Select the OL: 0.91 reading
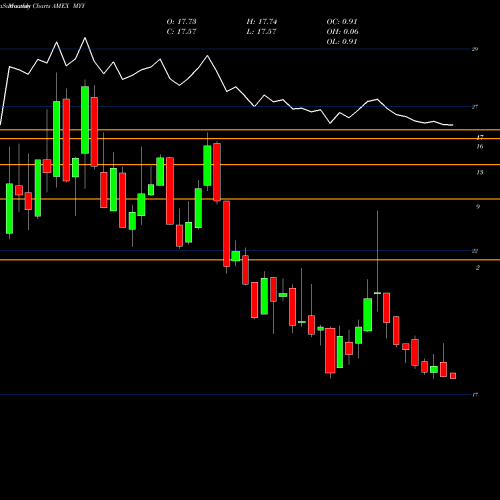 click(x=342, y=42)
